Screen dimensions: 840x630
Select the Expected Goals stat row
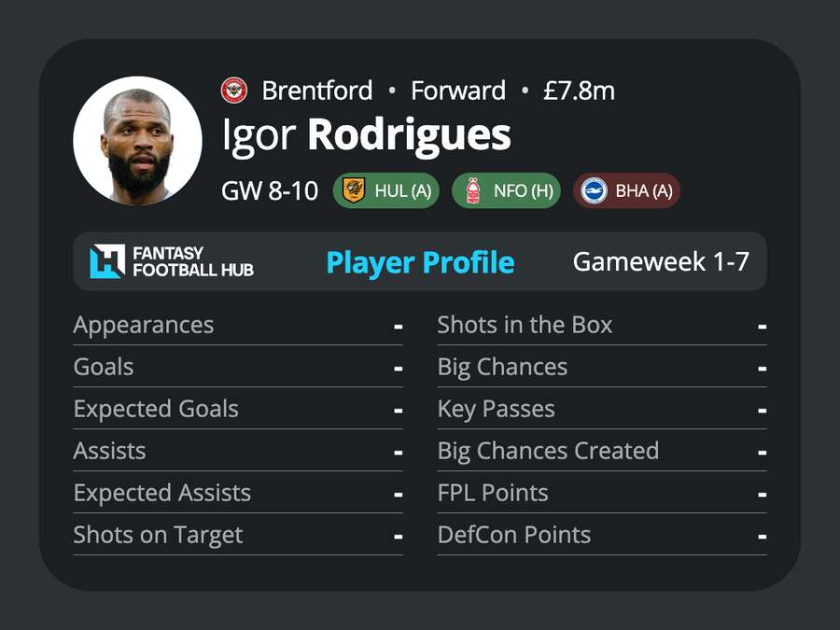tap(238, 410)
